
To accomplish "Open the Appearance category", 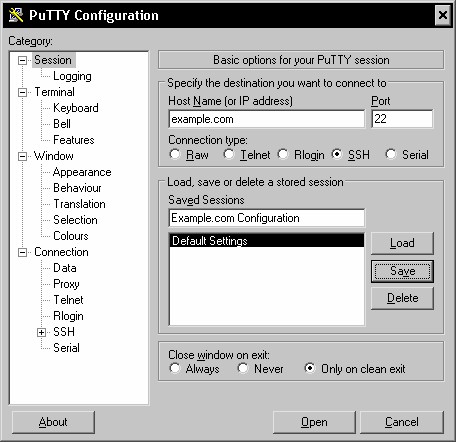I will [82, 172].
